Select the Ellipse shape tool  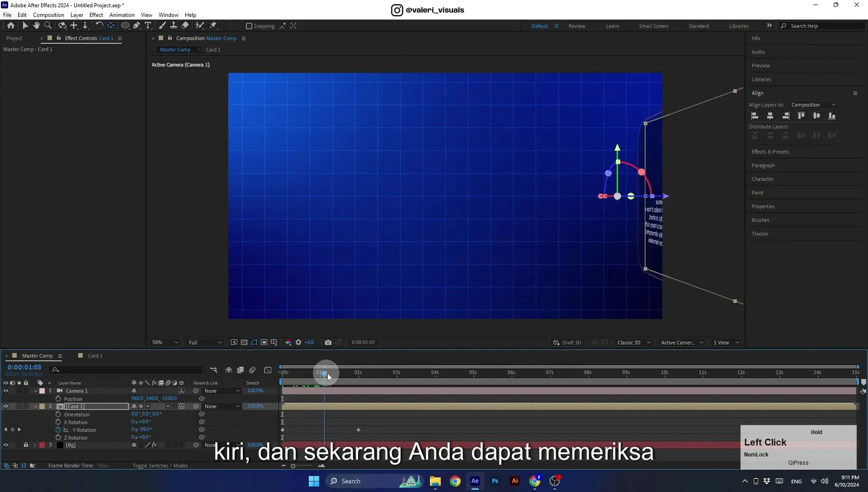[125, 26]
